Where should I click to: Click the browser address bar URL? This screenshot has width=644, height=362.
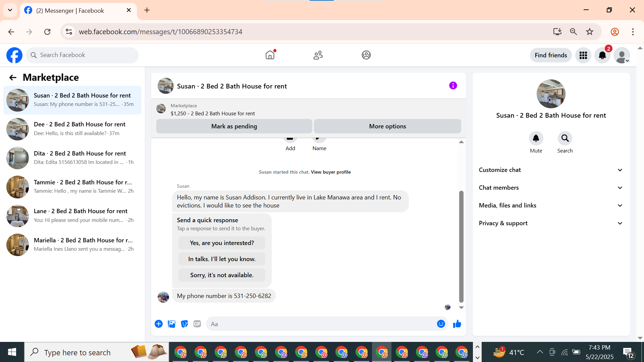(160, 32)
